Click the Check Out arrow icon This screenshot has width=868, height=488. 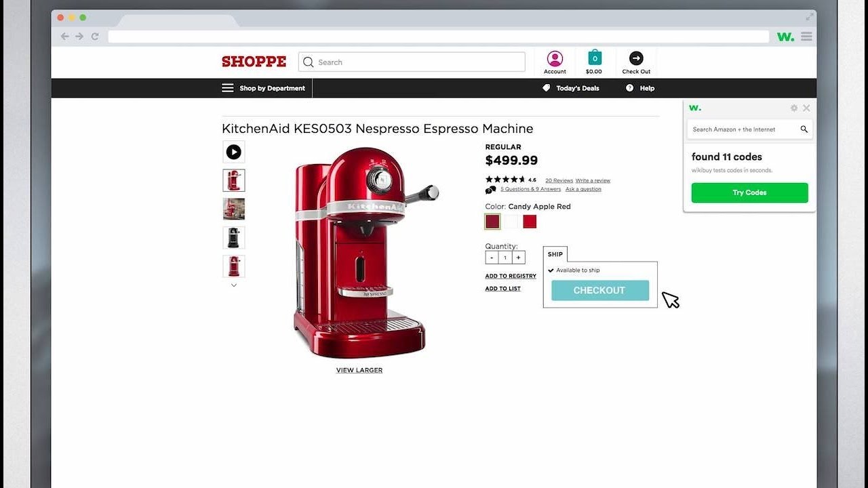click(x=636, y=58)
